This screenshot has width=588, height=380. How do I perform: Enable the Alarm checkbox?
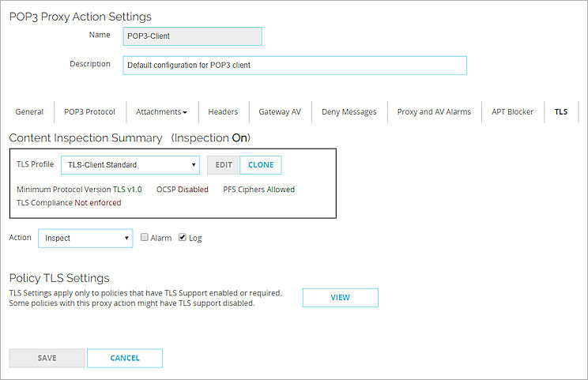(x=145, y=238)
